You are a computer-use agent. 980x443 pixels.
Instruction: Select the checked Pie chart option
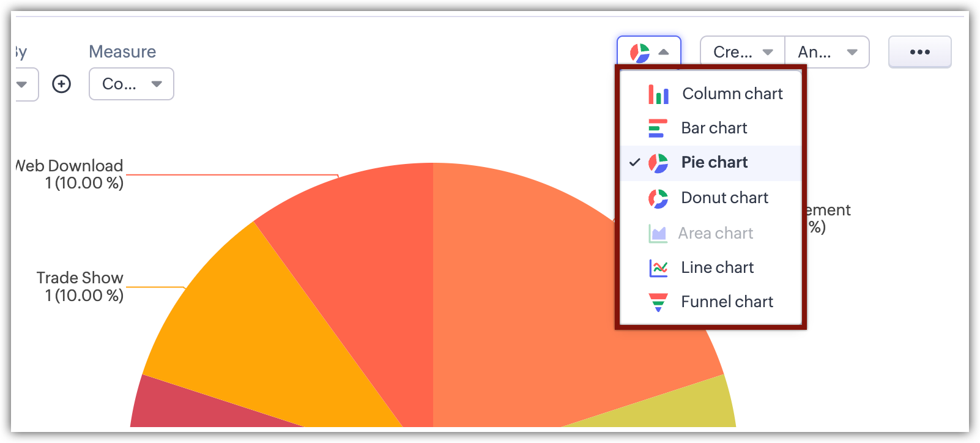(x=714, y=163)
